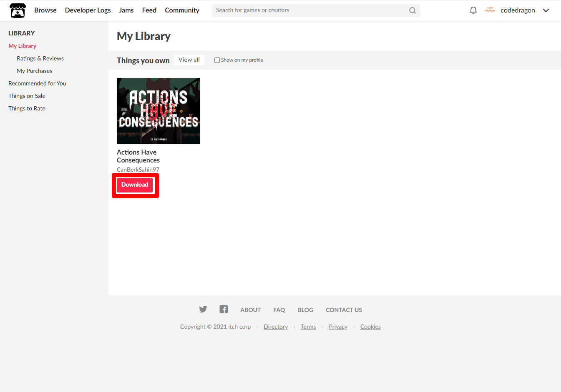Open the Directory footer link

click(x=276, y=327)
